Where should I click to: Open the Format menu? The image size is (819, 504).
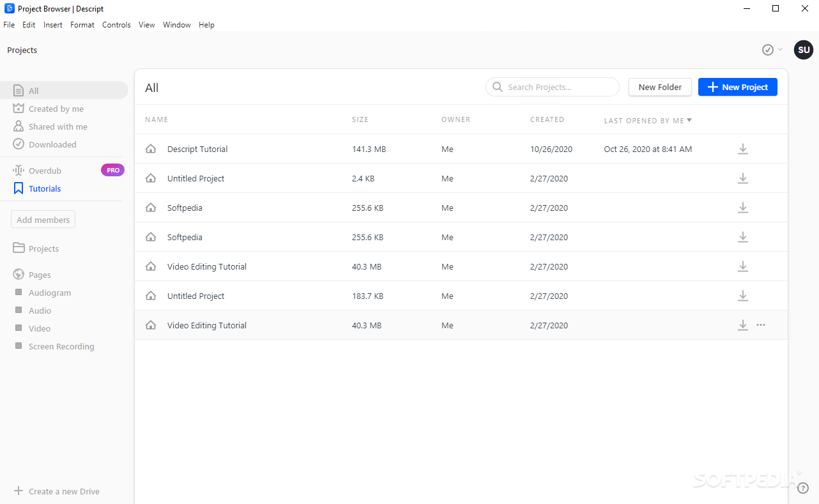(82, 25)
